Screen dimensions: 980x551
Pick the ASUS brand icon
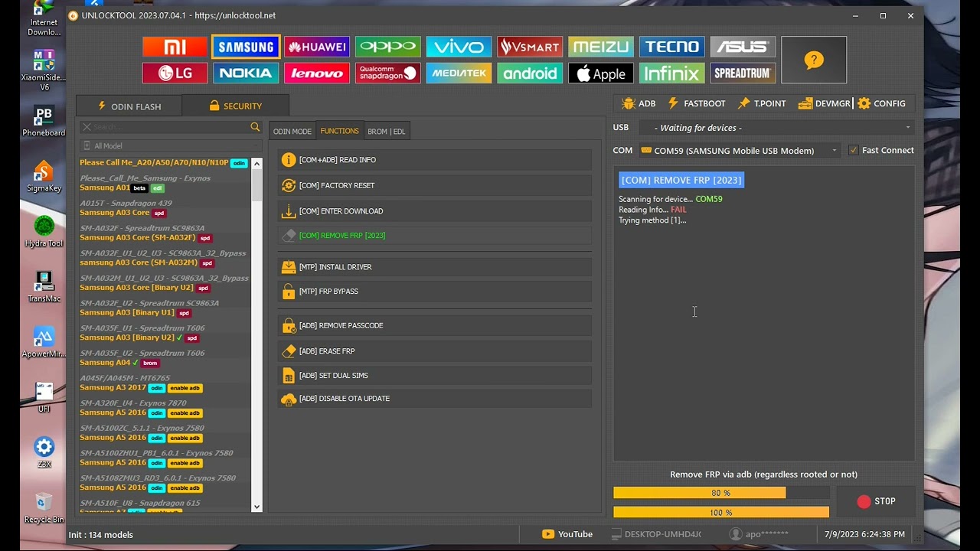pyautogui.click(x=743, y=47)
